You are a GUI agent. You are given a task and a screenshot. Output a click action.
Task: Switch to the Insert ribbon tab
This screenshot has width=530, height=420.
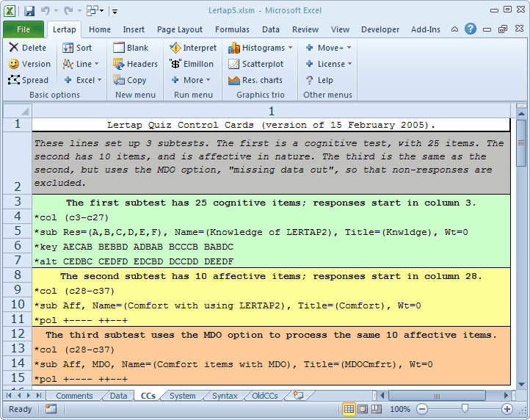point(134,29)
